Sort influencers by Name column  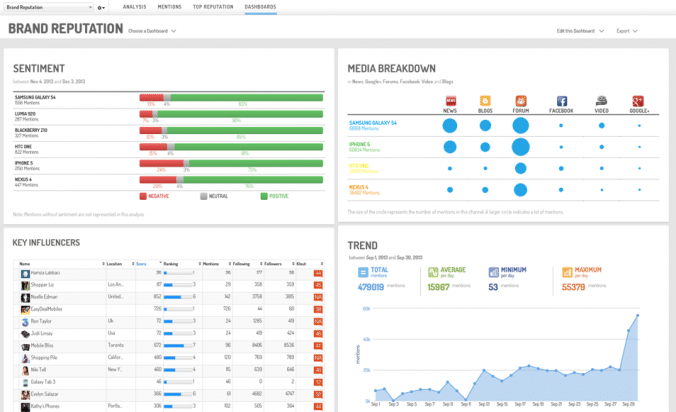(62, 264)
